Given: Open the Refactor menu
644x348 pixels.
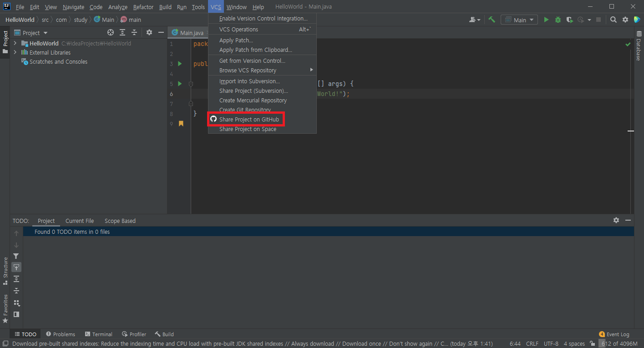Looking at the screenshot, I should tap(143, 7).
